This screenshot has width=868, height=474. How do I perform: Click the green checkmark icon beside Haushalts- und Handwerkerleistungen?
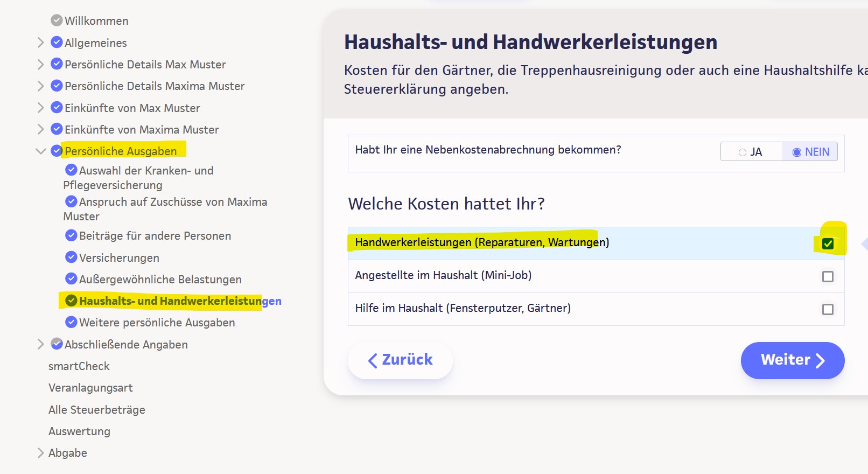coord(71,301)
